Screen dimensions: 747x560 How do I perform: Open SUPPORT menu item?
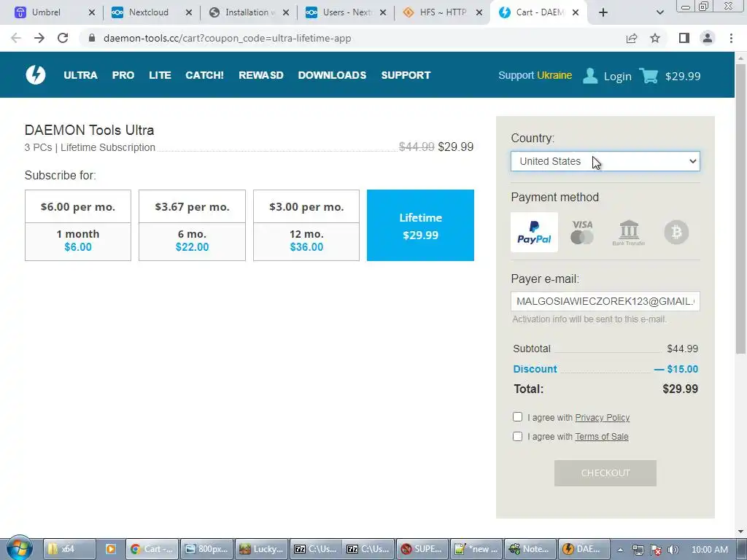(x=406, y=75)
